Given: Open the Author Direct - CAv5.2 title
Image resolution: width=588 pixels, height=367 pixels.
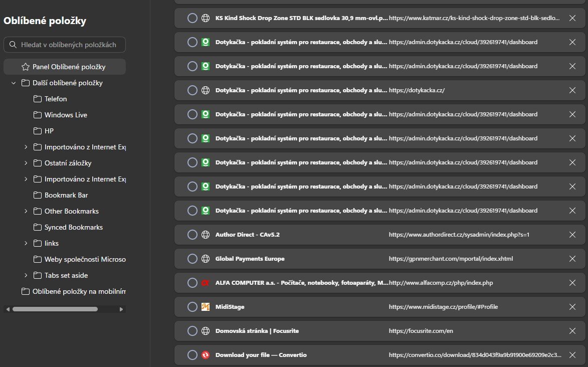Looking at the screenshot, I should (248, 235).
